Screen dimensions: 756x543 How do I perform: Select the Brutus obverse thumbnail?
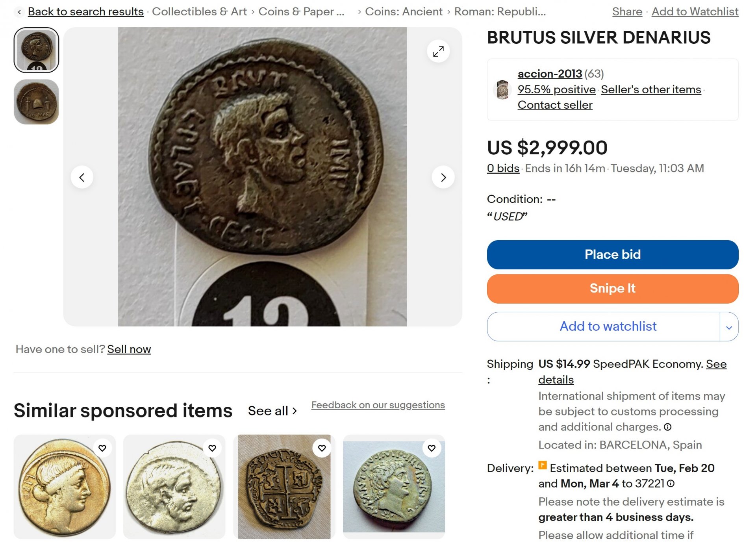tap(36, 50)
